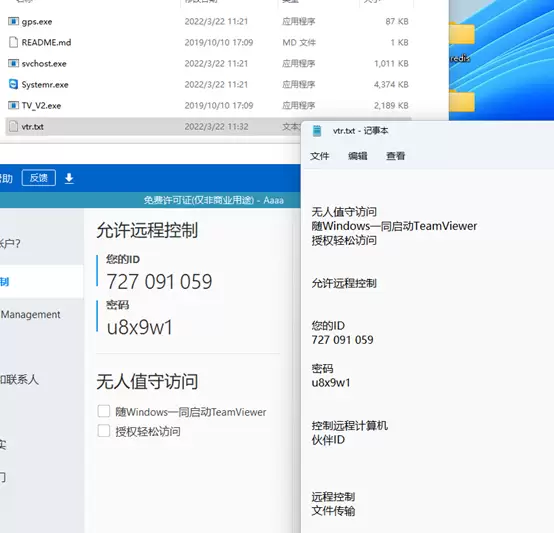Click 1,011 KB size of svchost.exe
554x533 pixels.
391,64
